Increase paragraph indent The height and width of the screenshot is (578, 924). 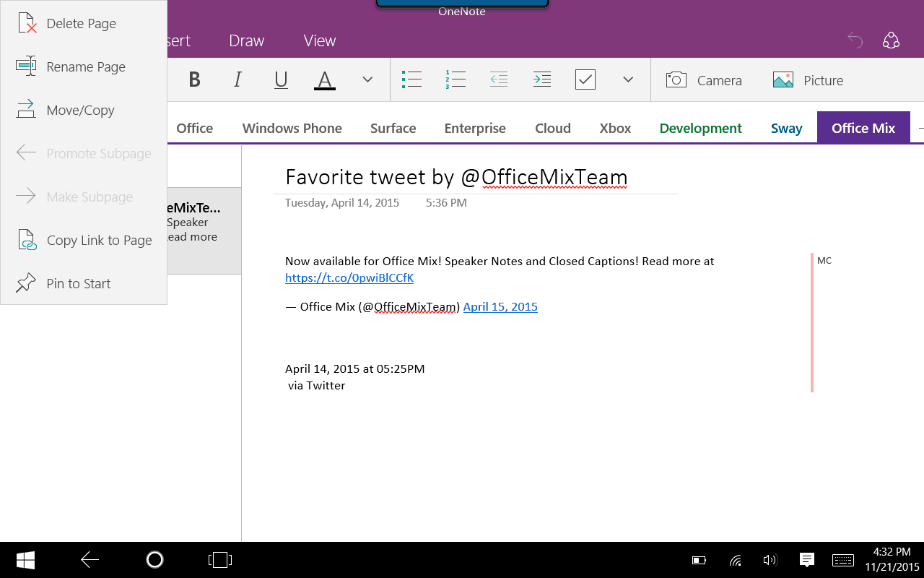coord(542,79)
